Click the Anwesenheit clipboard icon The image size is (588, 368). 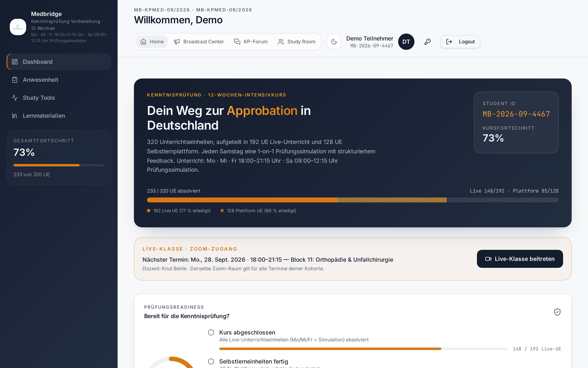coord(15,80)
